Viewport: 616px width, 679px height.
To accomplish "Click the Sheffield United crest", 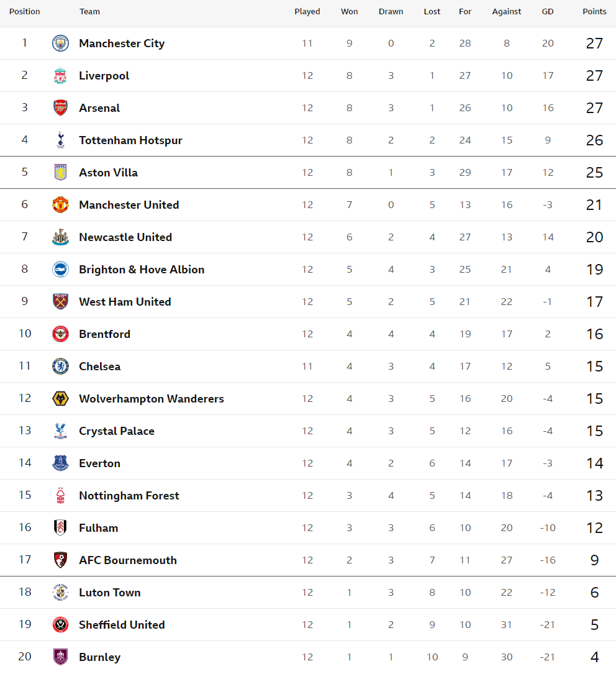I will point(60,625).
